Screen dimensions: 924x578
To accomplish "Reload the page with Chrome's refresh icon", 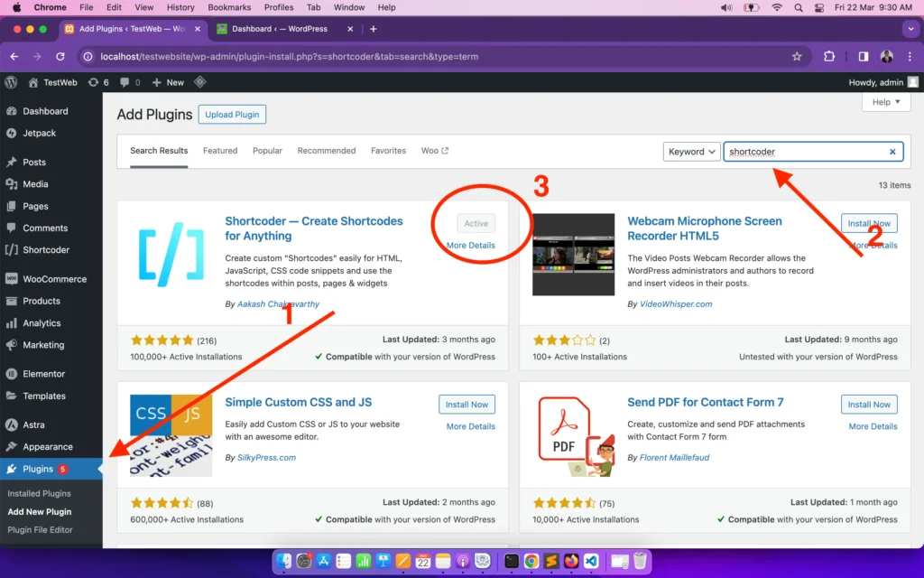I will coord(60,57).
